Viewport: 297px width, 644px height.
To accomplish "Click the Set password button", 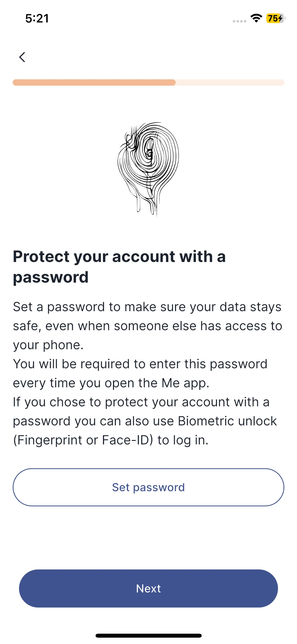I will [x=148, y=487].
